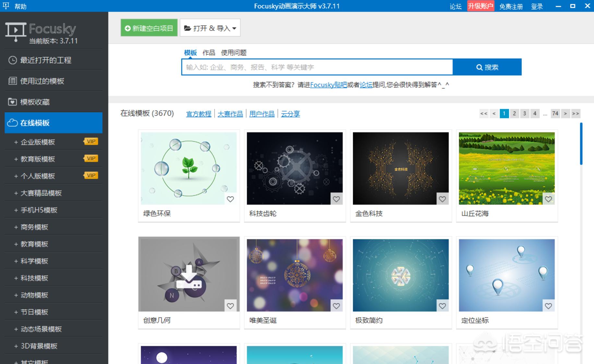Go to page 2 of online templates
This screenshot has height=364, width=594.
(514, 114)
